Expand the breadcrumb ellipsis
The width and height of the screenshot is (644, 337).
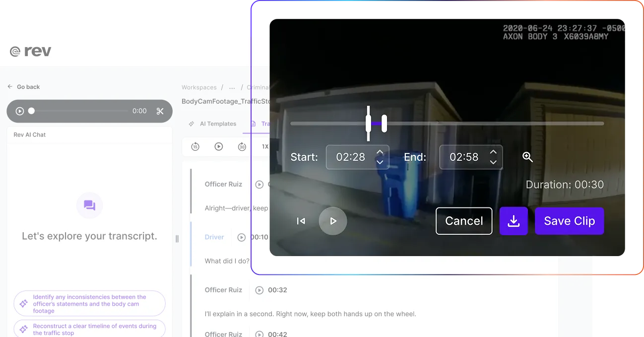(232, 87)
